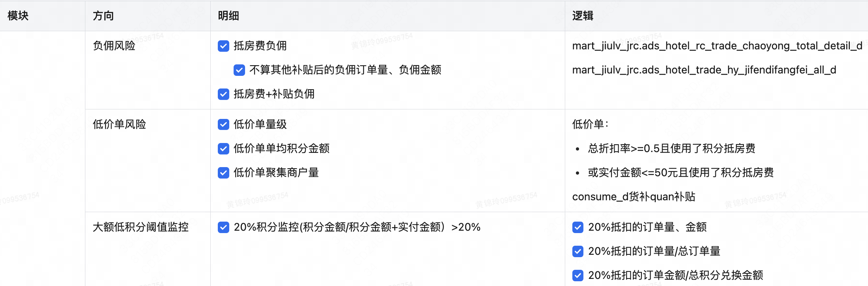
Task: Uncheck the 抵房费负佣 checkbox
Action: (x=223, y=46)
